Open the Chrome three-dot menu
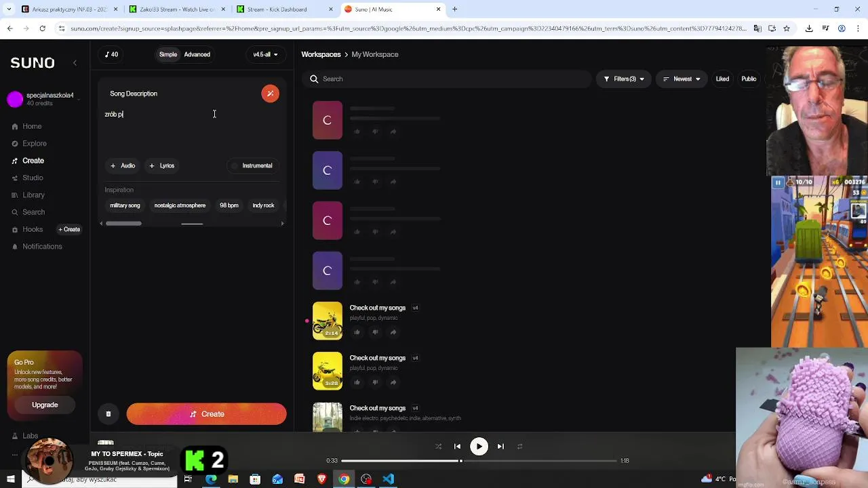Image resolution: width=868 pixels, height=488 pixels. pos(858,28)
